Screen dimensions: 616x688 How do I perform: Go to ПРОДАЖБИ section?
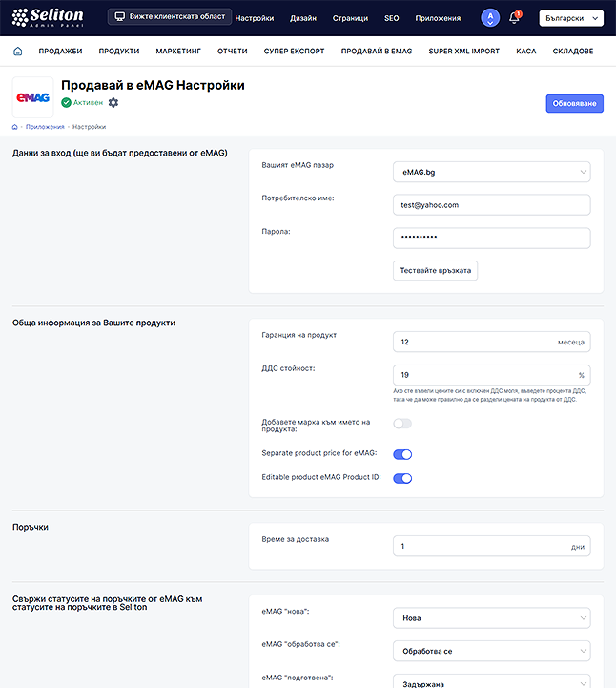tap(60, 52)
